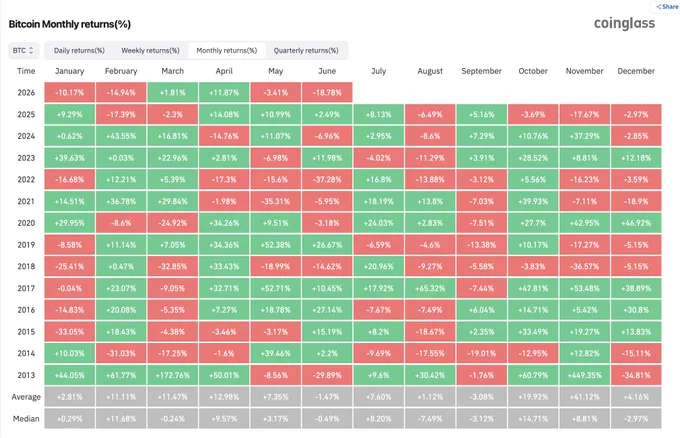This screenshot has width=680, height=438.
Task: Click the 2022 June -37.28% cell
Action: 327,180
